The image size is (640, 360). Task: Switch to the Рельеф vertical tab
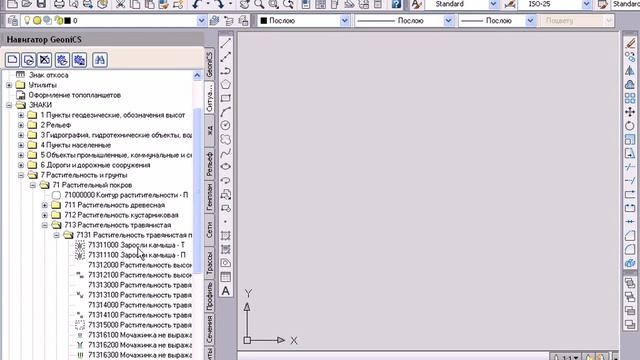coord(209,163)
